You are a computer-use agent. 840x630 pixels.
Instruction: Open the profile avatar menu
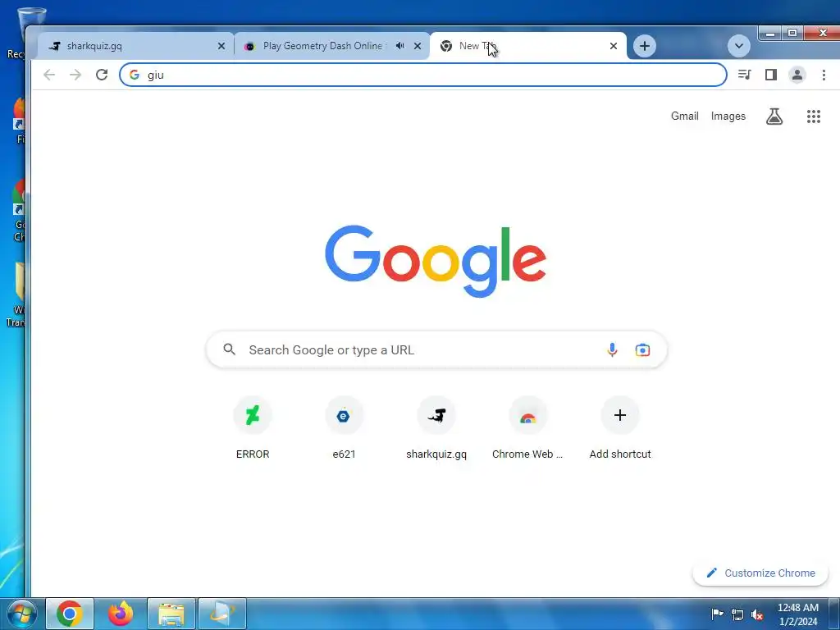pyautogui.click(x=797, y=75)
